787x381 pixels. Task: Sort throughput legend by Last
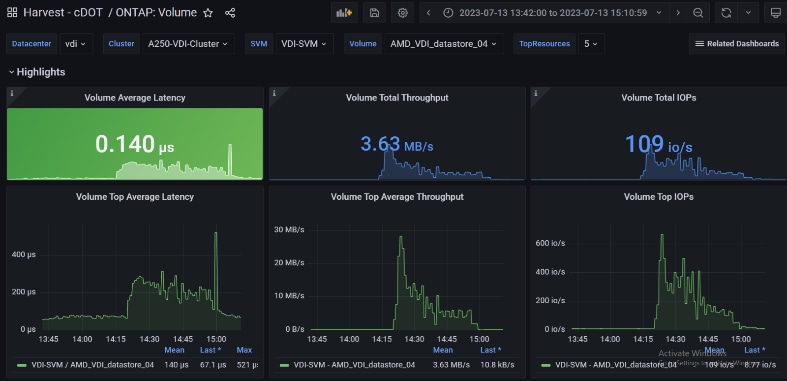[491, 350]
